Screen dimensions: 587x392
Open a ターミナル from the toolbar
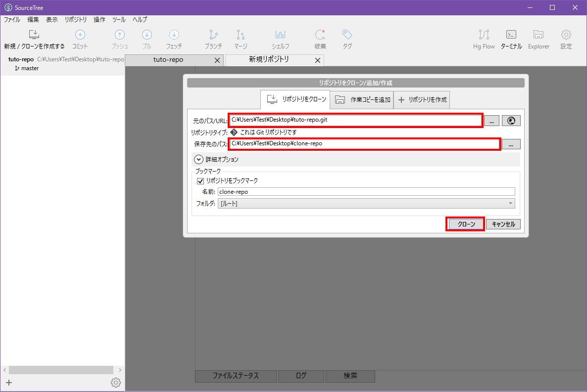pos(511,39)
